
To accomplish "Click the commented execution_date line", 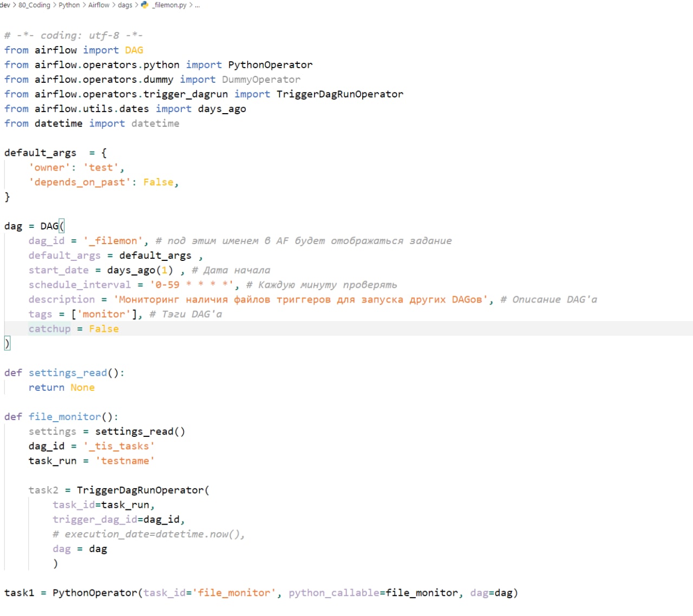I will pyautogui.click(x=149, y=533).
